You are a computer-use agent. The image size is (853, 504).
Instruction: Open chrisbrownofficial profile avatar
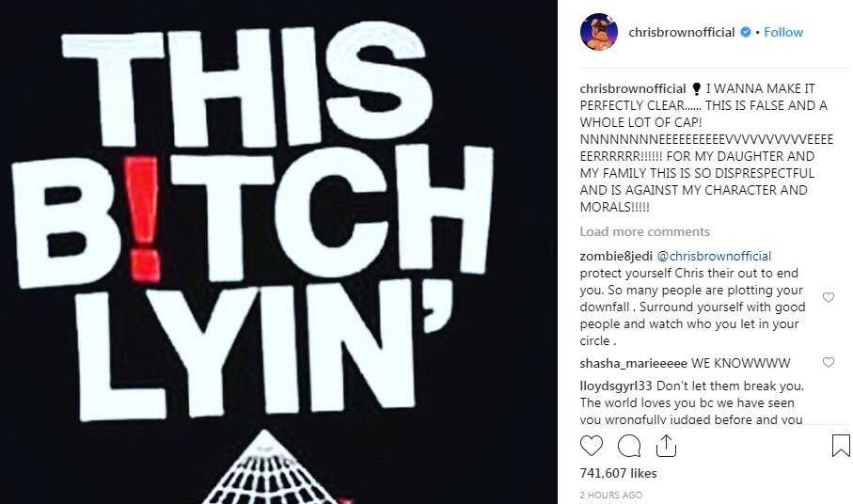pos(599,32)
